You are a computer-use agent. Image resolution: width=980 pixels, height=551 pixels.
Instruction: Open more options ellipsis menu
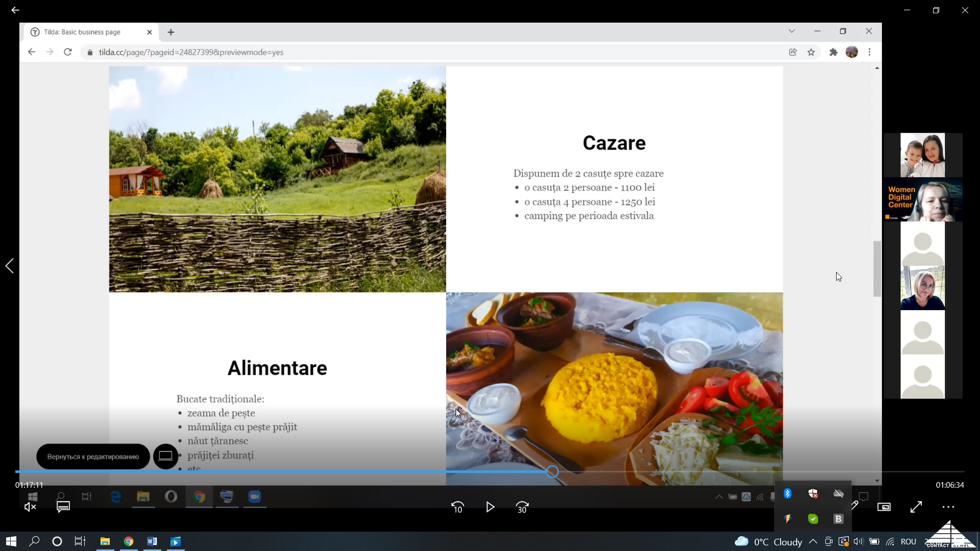(948, 507)
